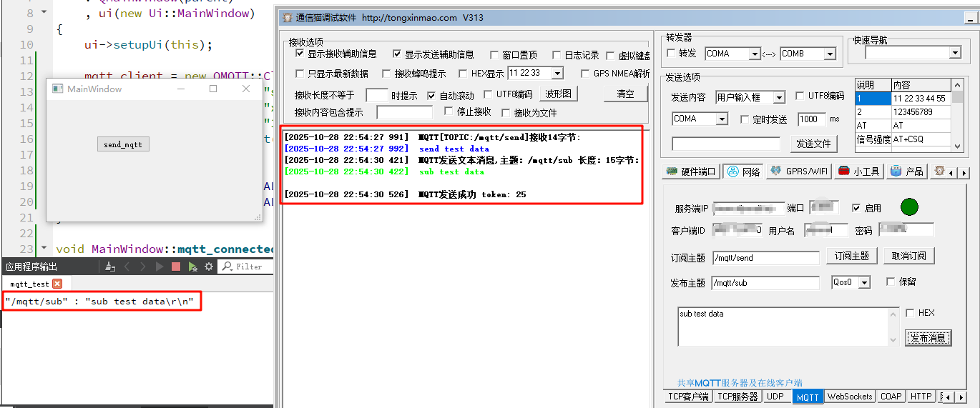This screenshot has width=980, height=408.
Task: Toggle 显示接收辅助信息 checkbox
Action: tap(300, 54)
